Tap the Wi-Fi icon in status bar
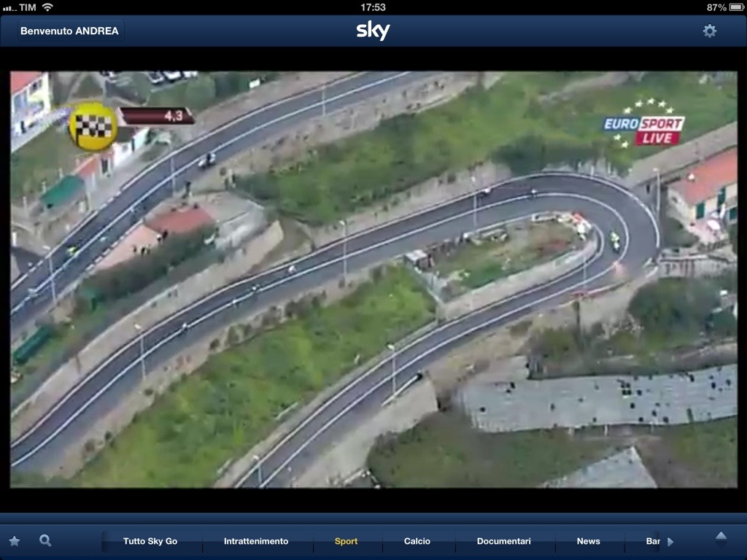 click(47, 7)
